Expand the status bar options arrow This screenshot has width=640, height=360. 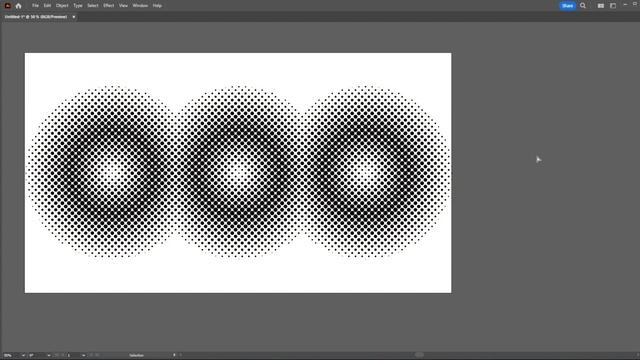tap(174, 355)
